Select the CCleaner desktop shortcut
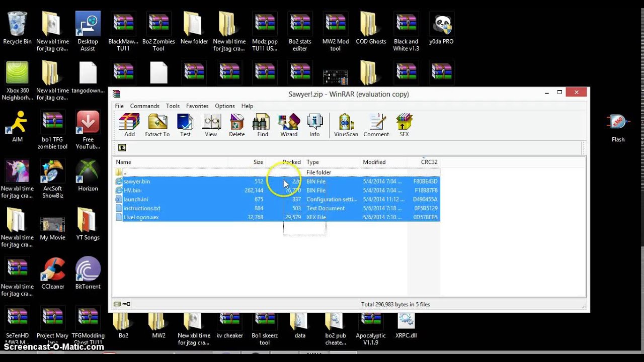The width and height of the screenshot is (644, 362). 52,273
